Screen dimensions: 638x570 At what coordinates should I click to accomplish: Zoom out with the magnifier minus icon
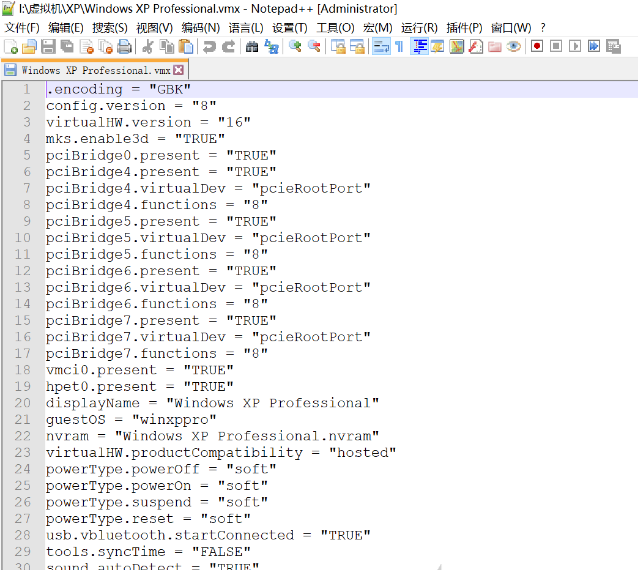(x=314, y=46)
